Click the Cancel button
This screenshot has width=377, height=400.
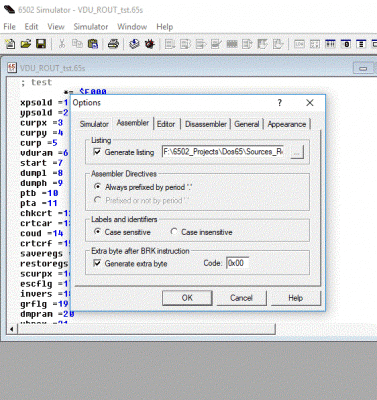pyautogui.click(x=241, y=298)
